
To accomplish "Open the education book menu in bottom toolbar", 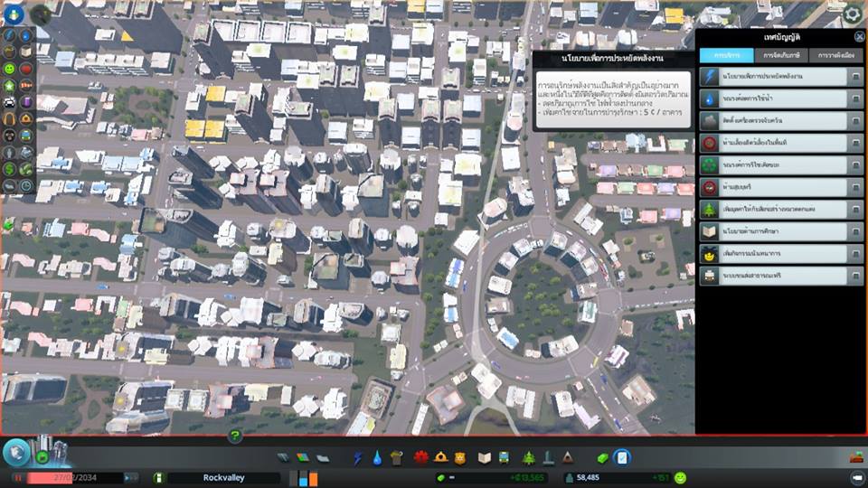I will (485, 457).
